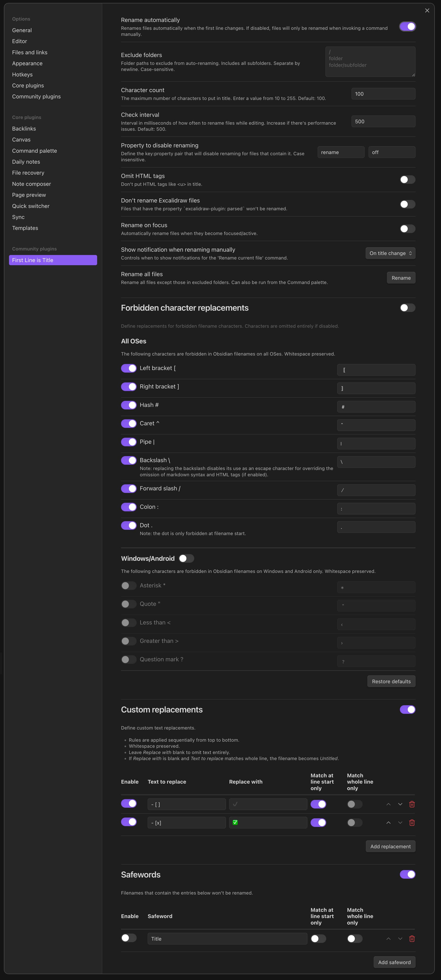This screenshot has height=980, width=441.
Task: Move the '- [ ]' rule down
Action: (400, 804)
